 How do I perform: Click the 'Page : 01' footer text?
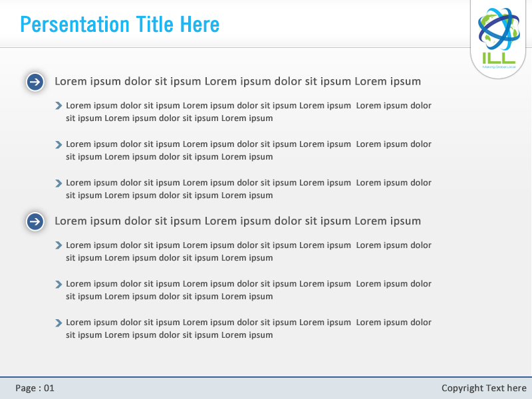[35, 388]
